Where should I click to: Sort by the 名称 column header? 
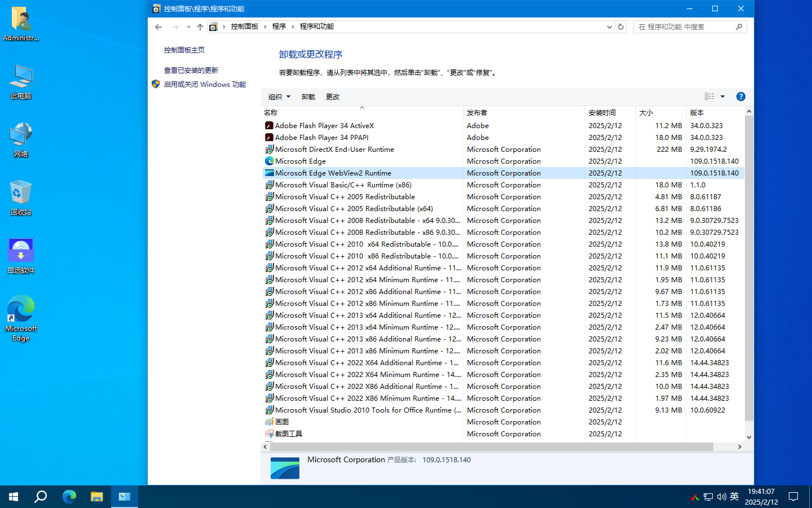(362, 112)
